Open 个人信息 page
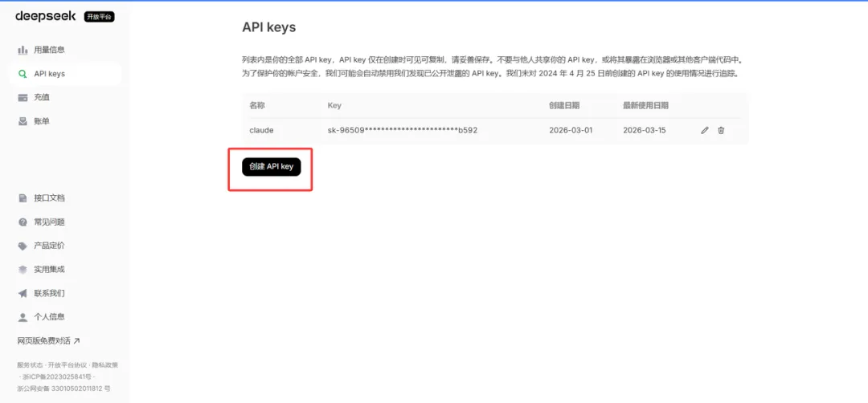The height and width of the screenshot is (403, 868). pos(49,317)
